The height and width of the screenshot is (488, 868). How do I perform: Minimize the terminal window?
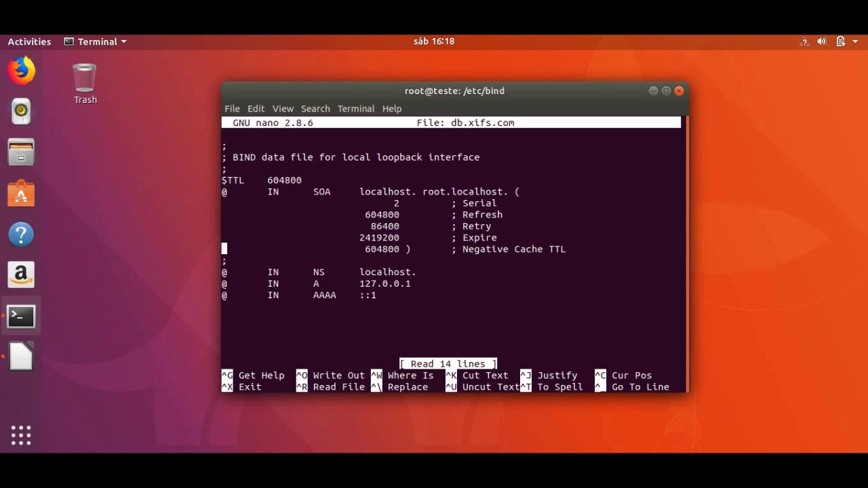653,91
